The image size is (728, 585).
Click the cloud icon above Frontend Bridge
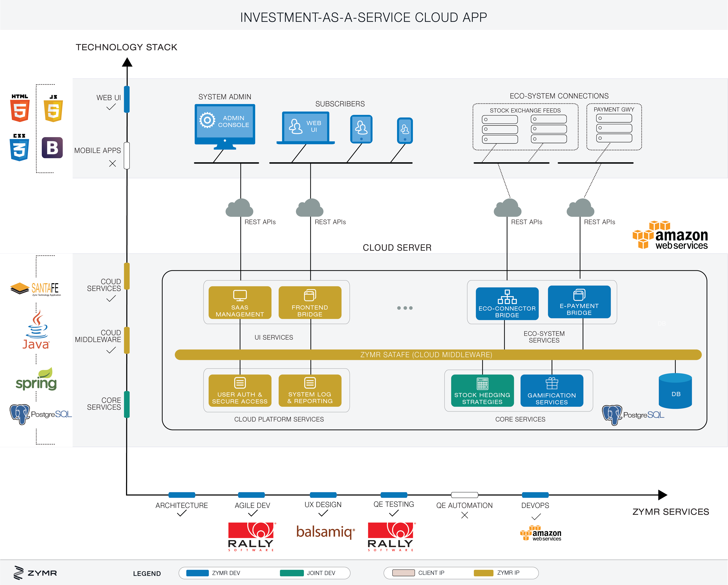310,208
